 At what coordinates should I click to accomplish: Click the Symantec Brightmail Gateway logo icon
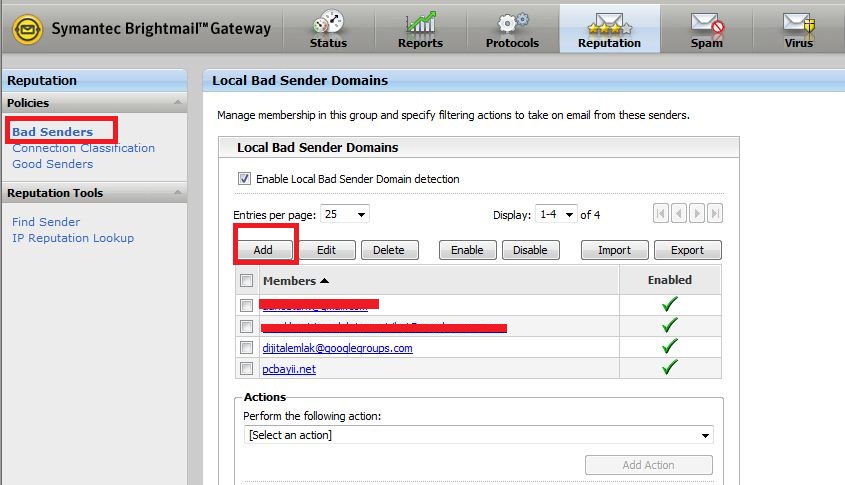[x=27, y=29]
